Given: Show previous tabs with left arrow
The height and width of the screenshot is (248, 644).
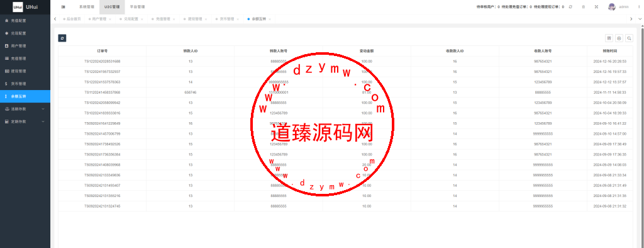Looking at the screenshot, I should (55, 20).
